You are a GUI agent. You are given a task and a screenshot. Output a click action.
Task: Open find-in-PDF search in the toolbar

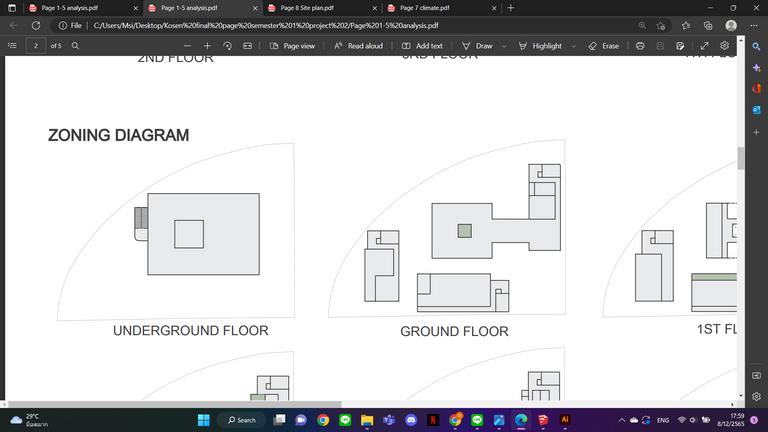(75, 46)
